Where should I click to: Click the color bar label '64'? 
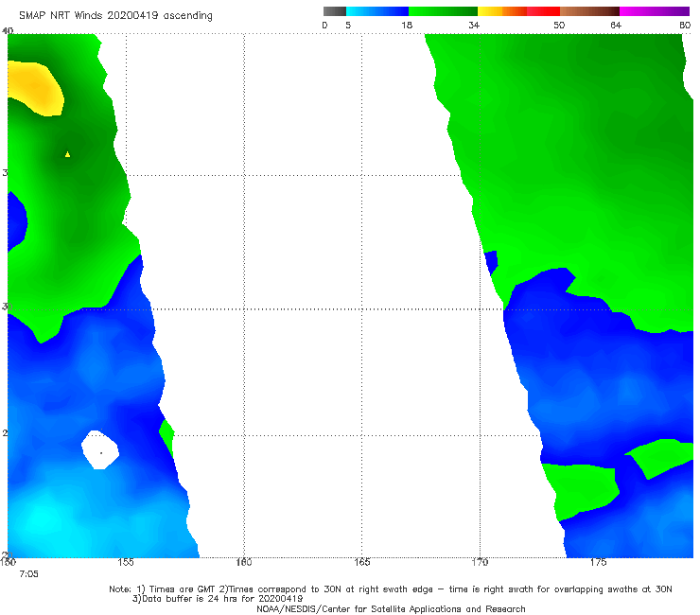(616, 26)
